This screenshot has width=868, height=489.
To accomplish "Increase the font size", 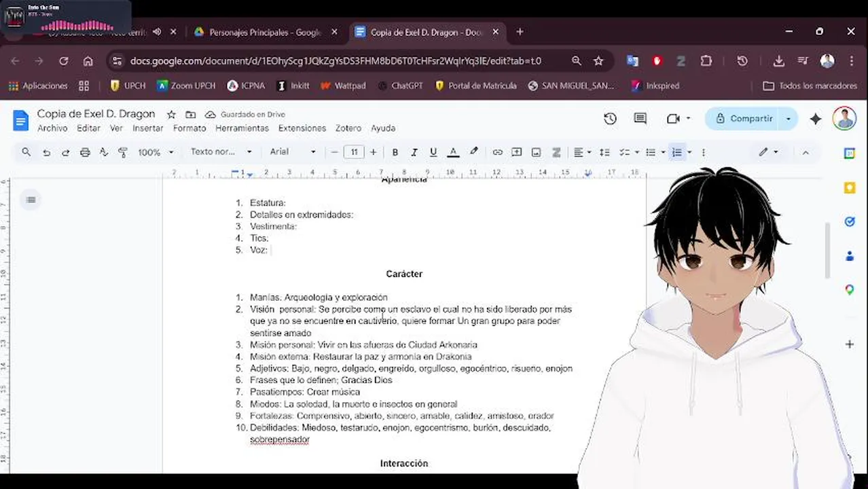I will tap(373, 152).
